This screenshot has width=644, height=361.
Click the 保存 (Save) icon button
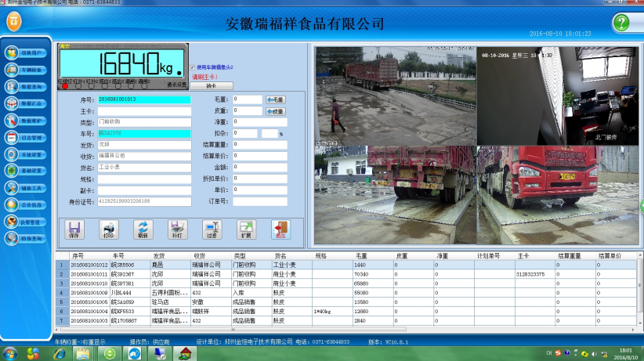point(74,229)
